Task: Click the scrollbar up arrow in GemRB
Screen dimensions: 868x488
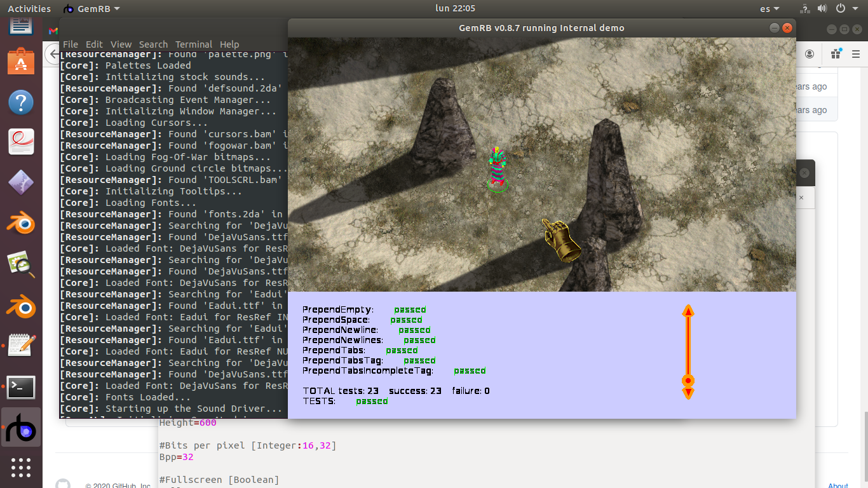Action: tap(688, 311)
